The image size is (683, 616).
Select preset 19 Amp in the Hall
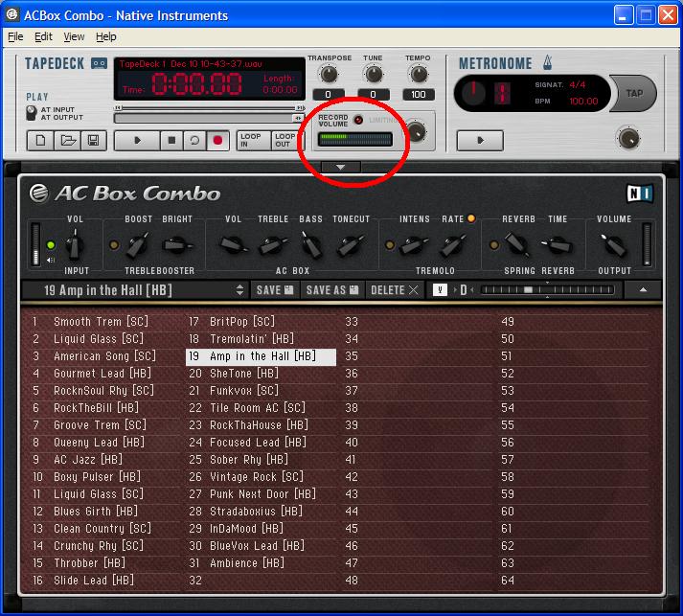[261, 356]
